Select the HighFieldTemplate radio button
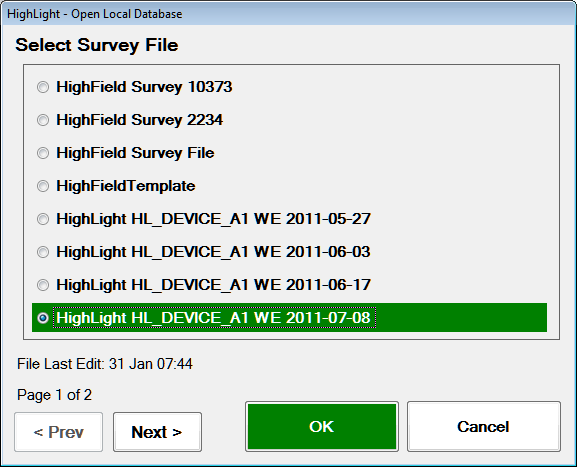 click(43, 186)
